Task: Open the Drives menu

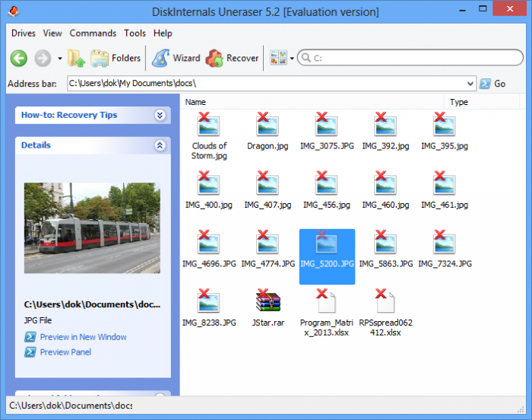Action: [24, 33]
